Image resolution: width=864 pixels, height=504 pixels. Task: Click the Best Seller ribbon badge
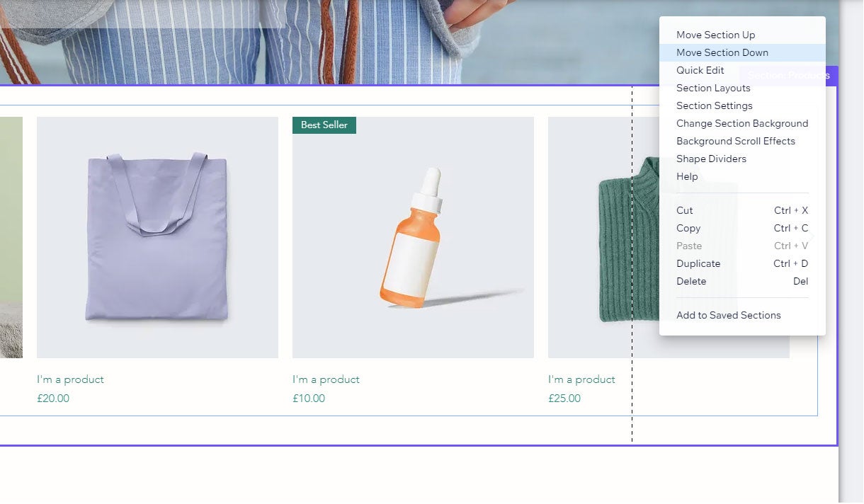coord(324,125)
